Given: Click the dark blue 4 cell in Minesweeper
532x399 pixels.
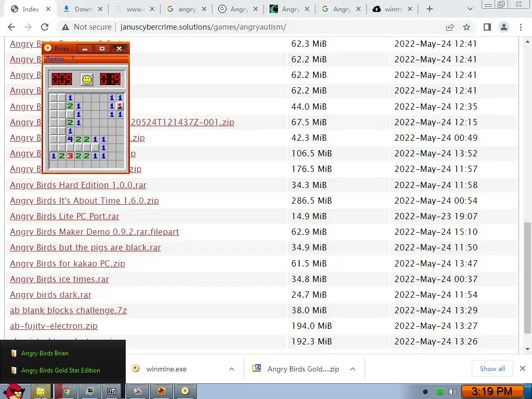Looking at the screenshot, I should click(70, 139).
